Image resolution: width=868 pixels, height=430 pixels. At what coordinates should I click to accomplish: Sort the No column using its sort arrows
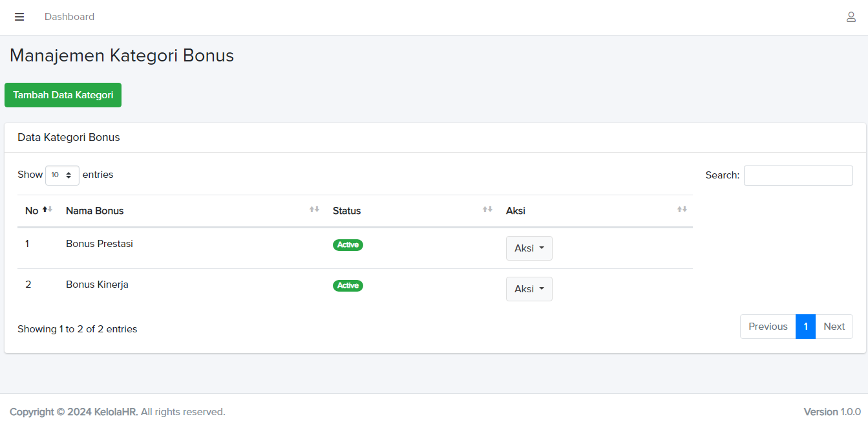coord(47,208)
